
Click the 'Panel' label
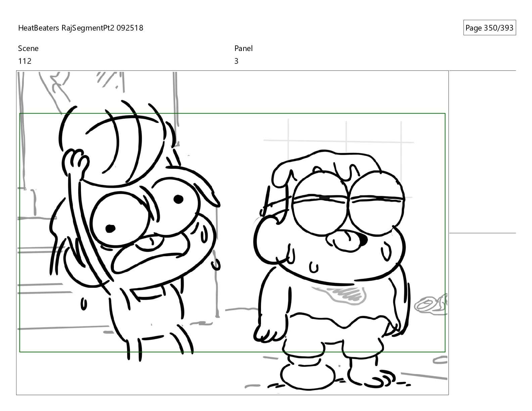pyautogui.click(x=243, y=48)
